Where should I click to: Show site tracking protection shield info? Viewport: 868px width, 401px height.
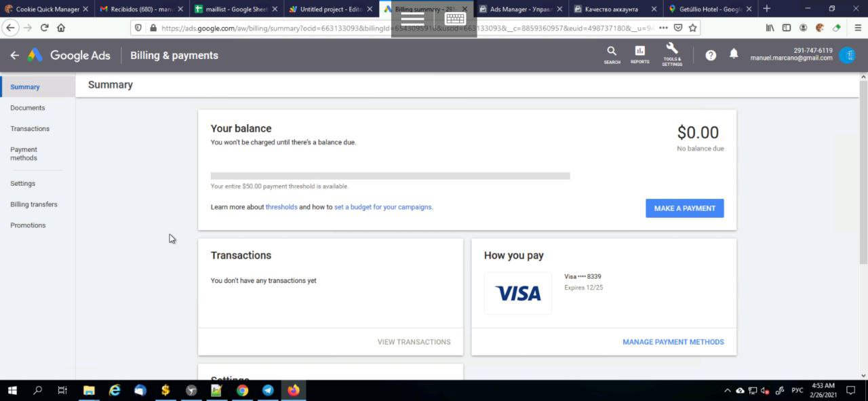point(138,28)
